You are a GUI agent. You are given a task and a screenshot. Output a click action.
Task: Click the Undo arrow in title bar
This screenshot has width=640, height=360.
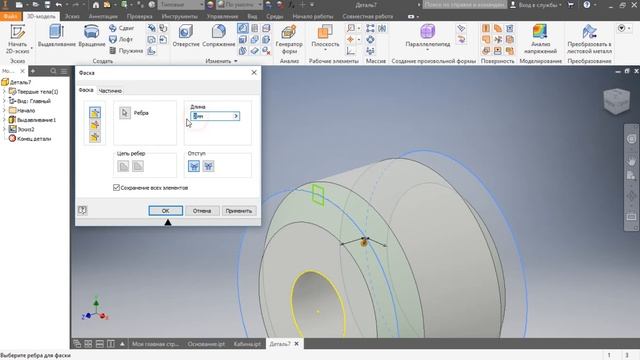[59, 5]
